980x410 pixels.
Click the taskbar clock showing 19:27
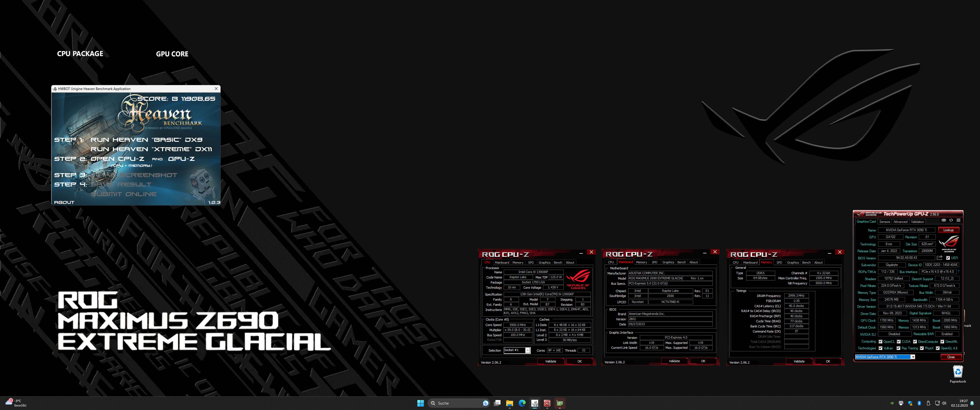coord(959,403)
